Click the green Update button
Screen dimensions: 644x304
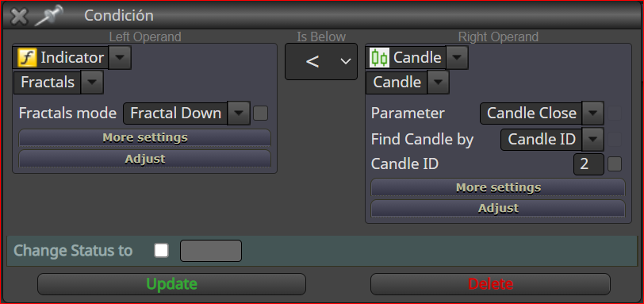(x=171, y=284)
